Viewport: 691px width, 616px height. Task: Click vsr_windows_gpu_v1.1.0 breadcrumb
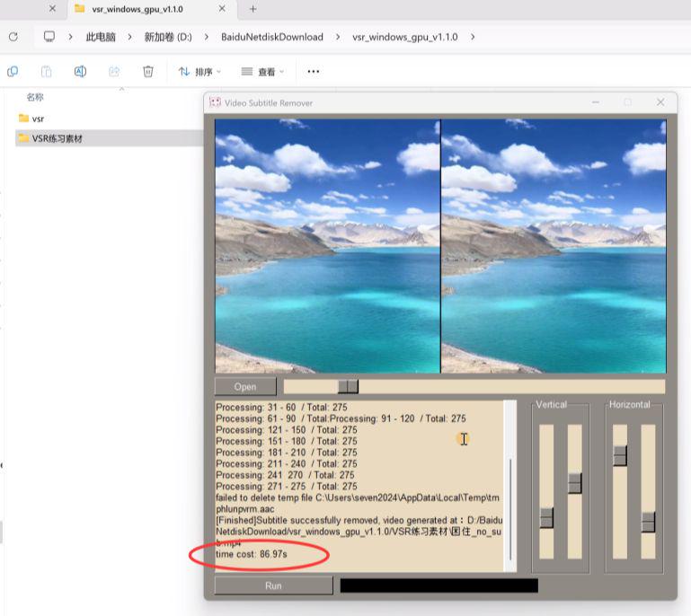pos(405,37)
